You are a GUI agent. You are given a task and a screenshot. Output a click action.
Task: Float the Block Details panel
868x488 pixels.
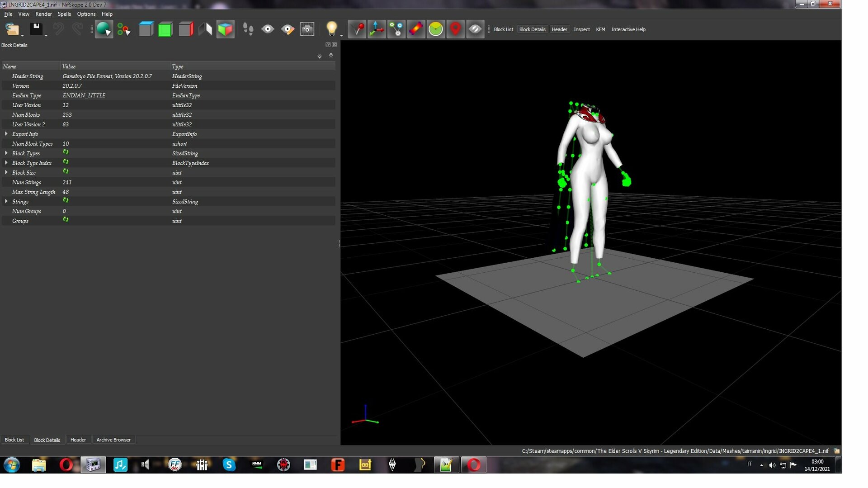pos(328,44)
